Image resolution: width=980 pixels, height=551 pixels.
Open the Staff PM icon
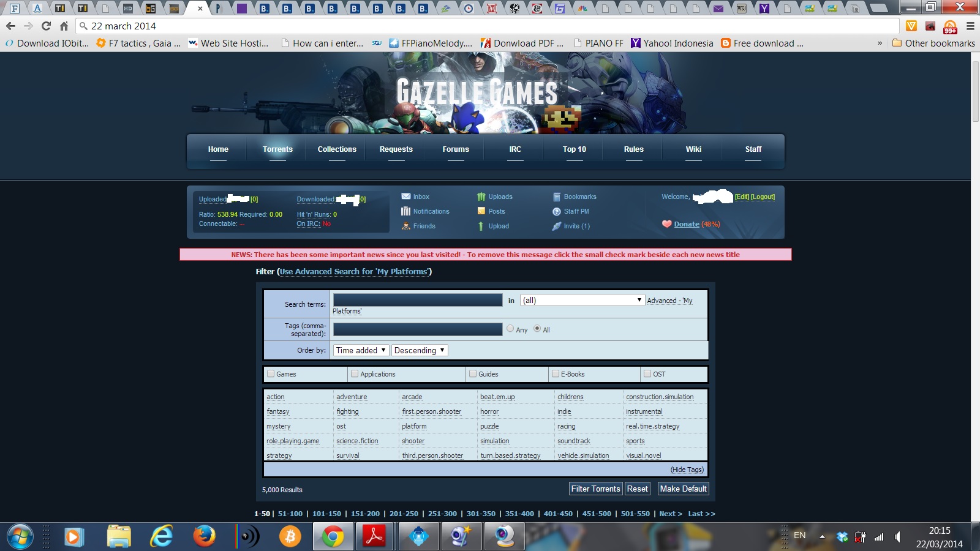click(x=557, y=211)
